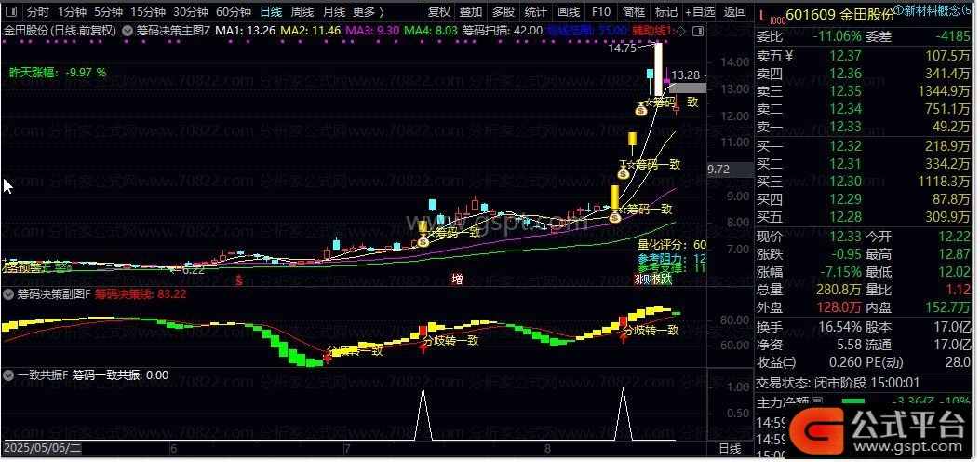Click the 返回 back button
This screenshot has height=462, width=980.
tap(734, 11)
